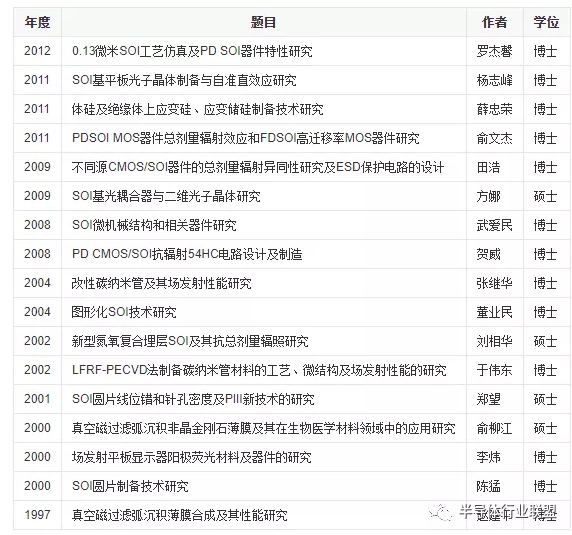This screenshot has height=535, width=572.
Task: Click 博士 degree in 罗杰馨 row
Action: click(545, 51)
